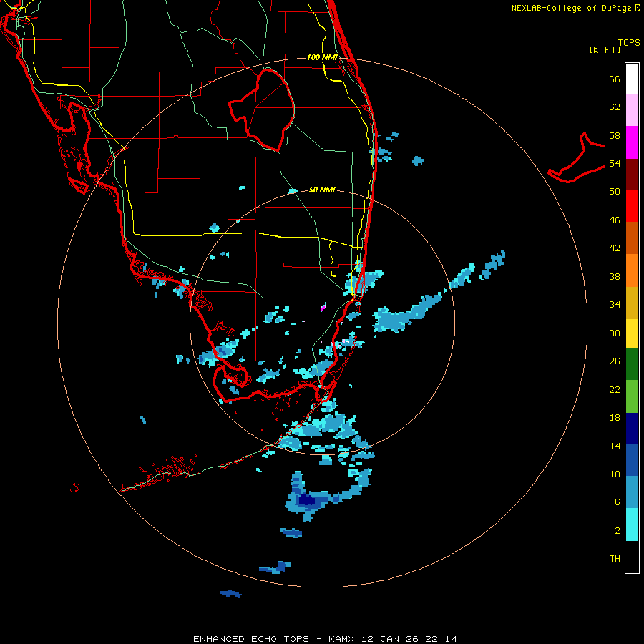
Task: Select the cyan legend swatch
Action: pyautogui.click(x=632, y=525)
